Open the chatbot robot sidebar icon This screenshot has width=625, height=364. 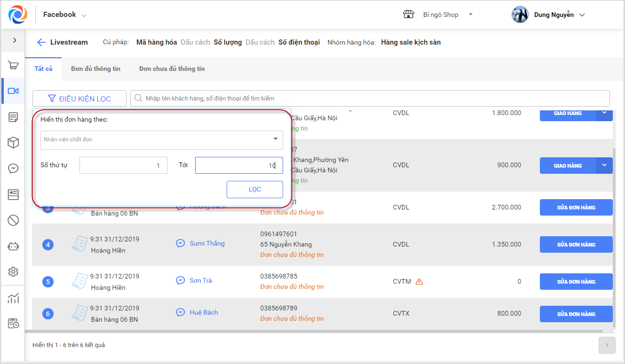pyautogui.click(x=13, y=246)
